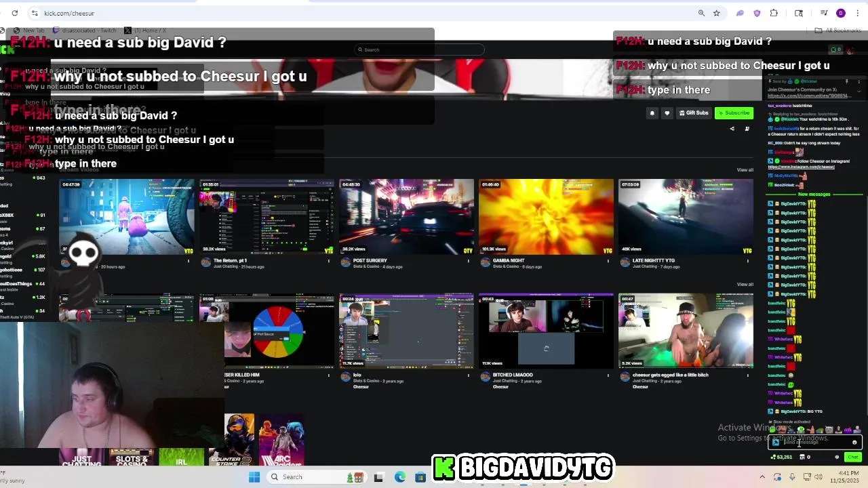This screenshot has height=488, width=868.
Task: Click the browser reload icon
Action: 14,13
